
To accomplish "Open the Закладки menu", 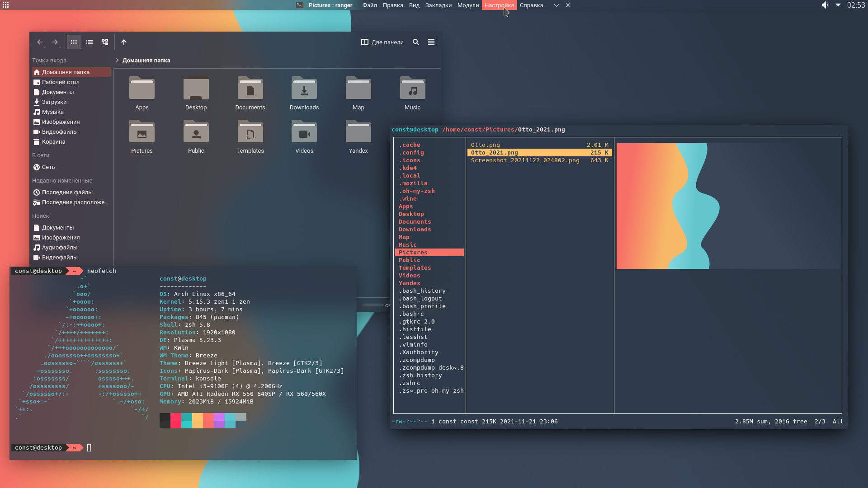I will pos(438,5).
